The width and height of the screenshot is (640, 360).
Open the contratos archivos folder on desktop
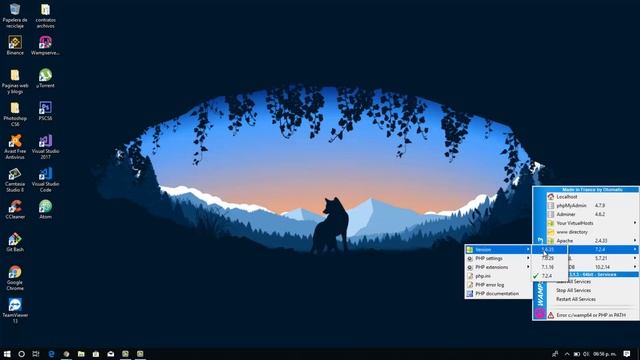point(45,16)
